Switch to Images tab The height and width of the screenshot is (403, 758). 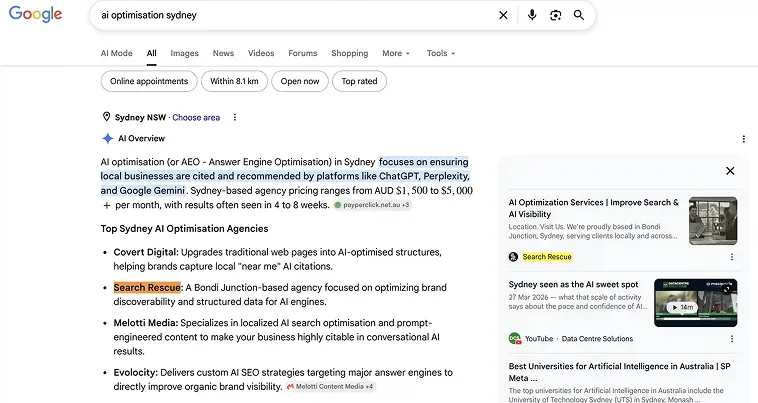[184, 53]
